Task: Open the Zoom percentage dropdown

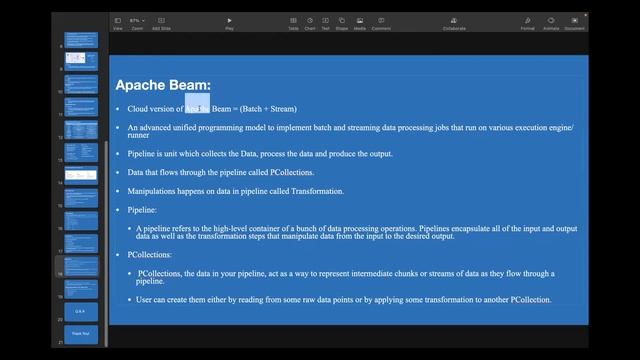Action: [137, 24]
